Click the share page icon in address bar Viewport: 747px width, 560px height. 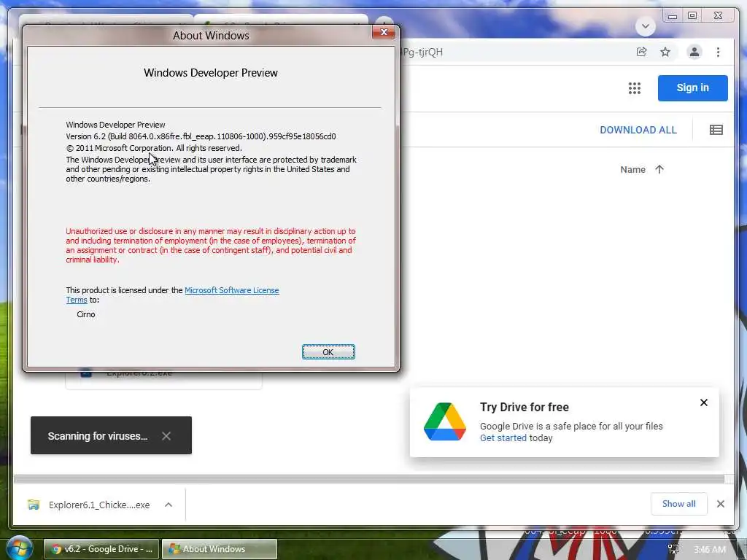[642, 52]
